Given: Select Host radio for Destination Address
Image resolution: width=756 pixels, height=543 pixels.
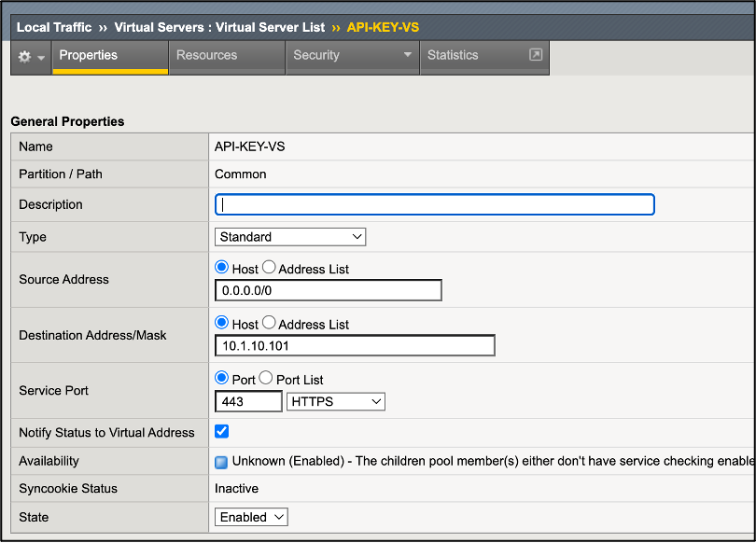Looking at the screenshot, I should point(222,324).
